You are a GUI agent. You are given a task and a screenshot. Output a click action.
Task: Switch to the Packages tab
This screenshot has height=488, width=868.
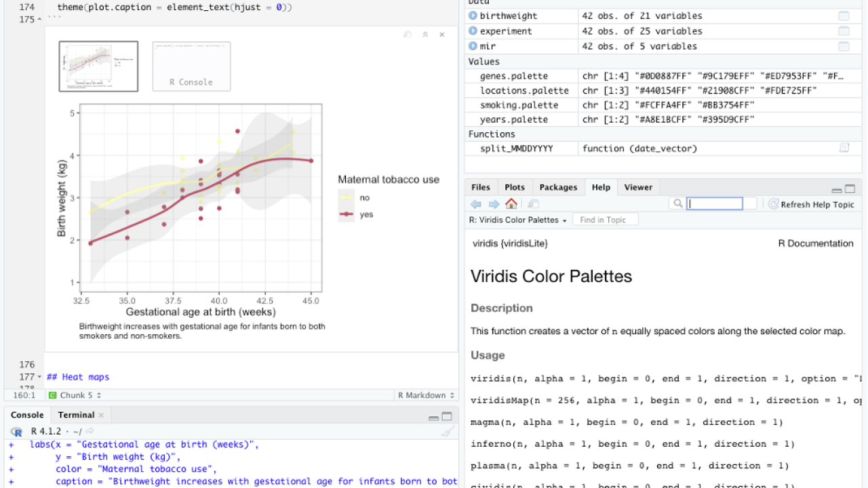coord(558,188)
